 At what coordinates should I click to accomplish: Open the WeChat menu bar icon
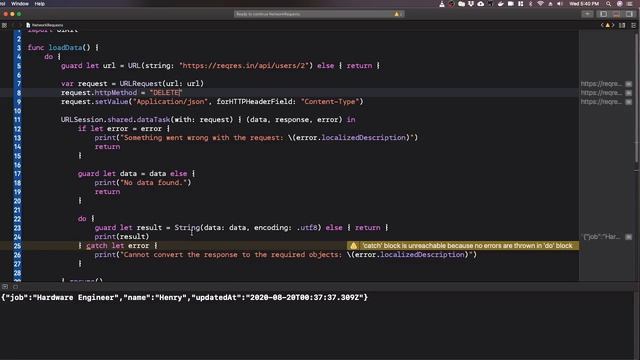461,4
